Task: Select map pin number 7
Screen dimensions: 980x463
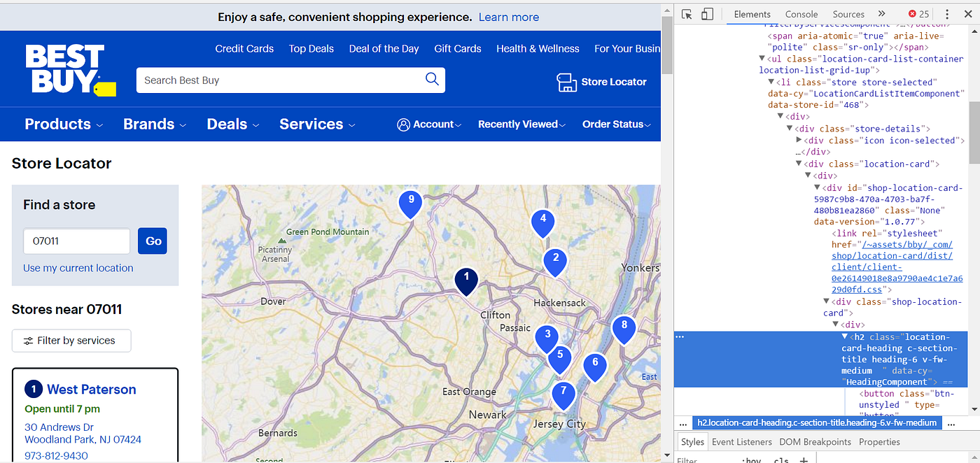Action: pos(563,395)
